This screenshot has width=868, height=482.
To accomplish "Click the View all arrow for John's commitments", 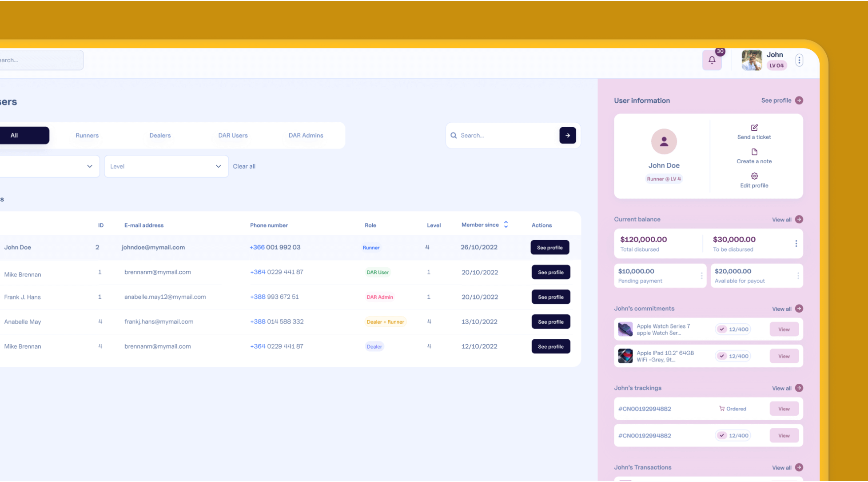I will [x=799, y=309].
